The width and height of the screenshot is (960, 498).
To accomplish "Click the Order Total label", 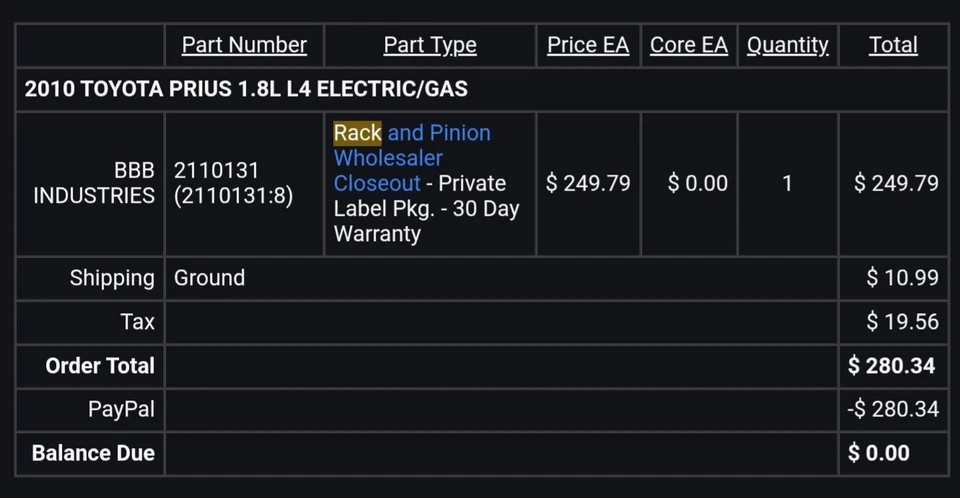I will point(100,365).
